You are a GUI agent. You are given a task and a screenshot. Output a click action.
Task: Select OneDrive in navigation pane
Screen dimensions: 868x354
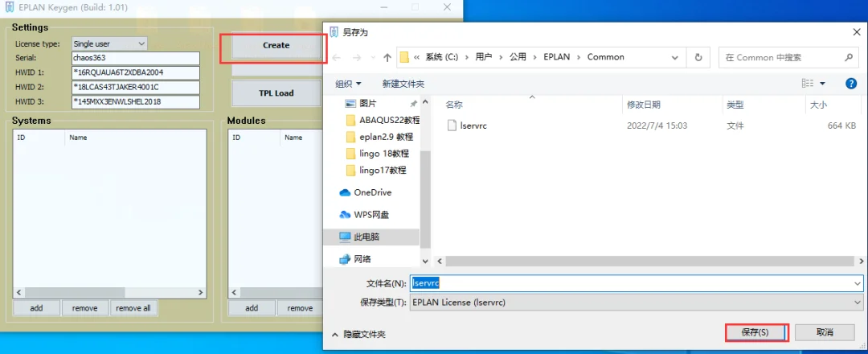(373, 192)
